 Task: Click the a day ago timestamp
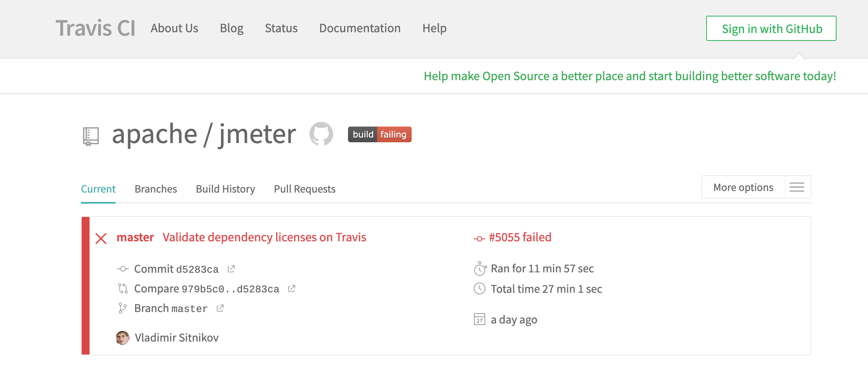(514, 320)
